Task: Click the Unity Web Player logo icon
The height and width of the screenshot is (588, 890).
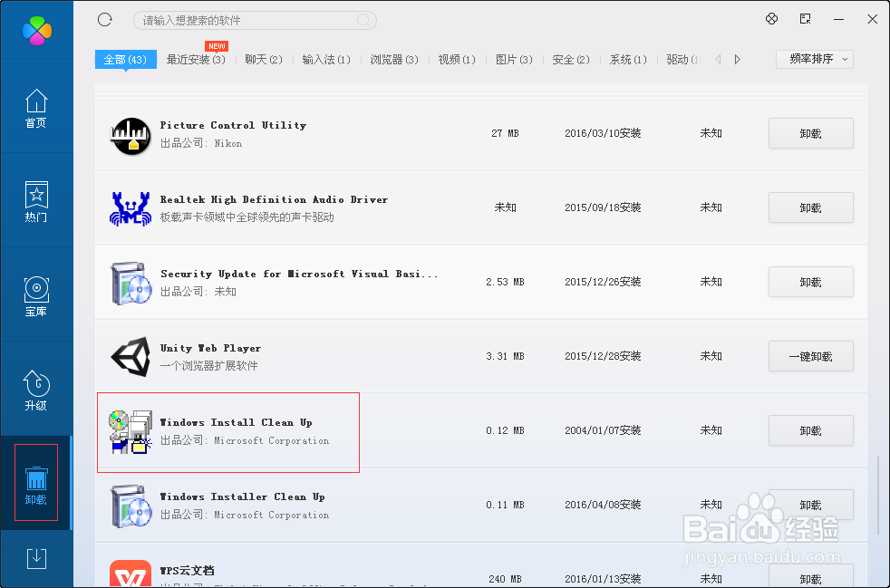Action: click(131, 356)
